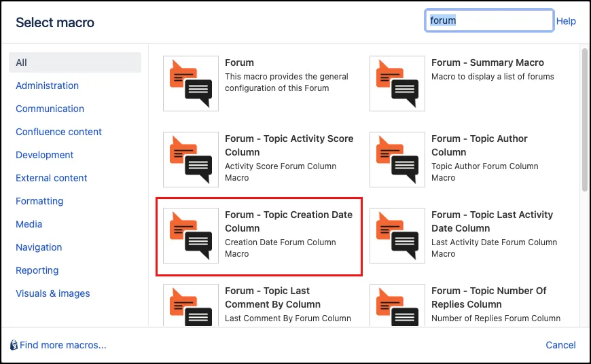Pick Forum - Topic Last Activity Date Column title
Screen dimensions: 591x364
(x=492, y=221)
